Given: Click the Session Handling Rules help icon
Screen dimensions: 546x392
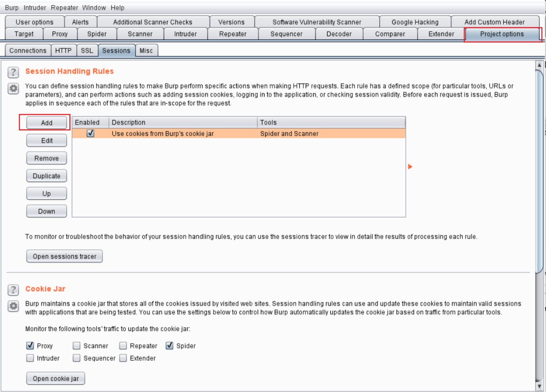Looking at the screenshot, I should tap(13, 72).
